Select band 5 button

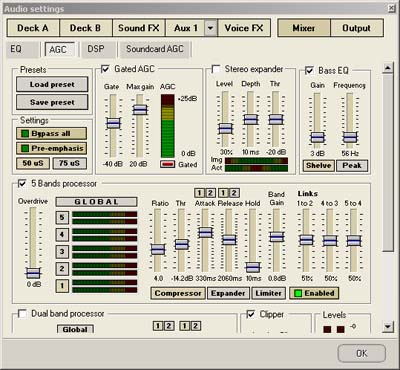[62, 218]
